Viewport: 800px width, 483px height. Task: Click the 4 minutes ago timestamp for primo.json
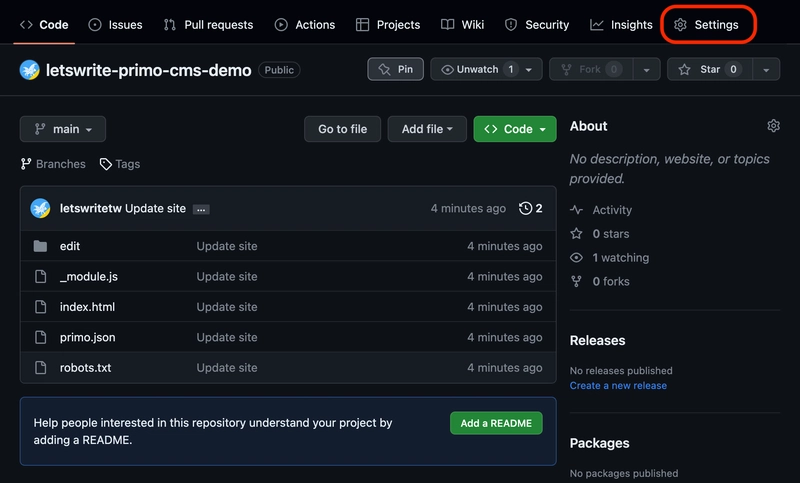point(505,337)
